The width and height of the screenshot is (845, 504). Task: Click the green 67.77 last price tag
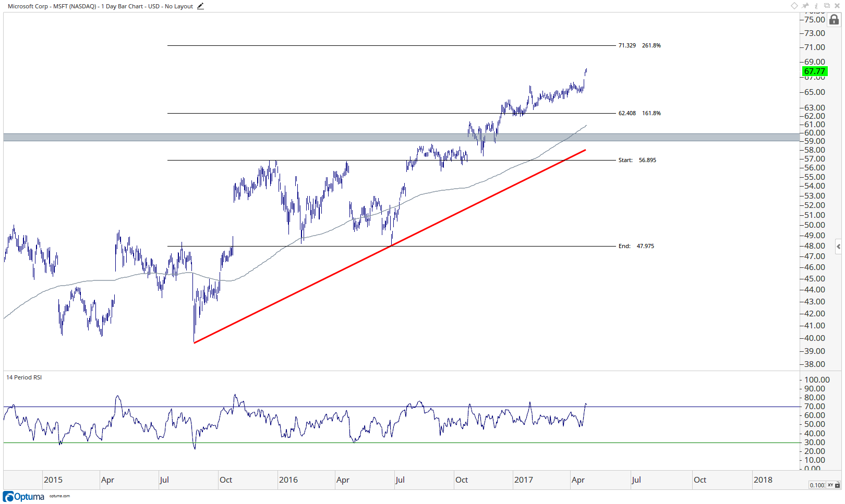click(x=815, y=71)
